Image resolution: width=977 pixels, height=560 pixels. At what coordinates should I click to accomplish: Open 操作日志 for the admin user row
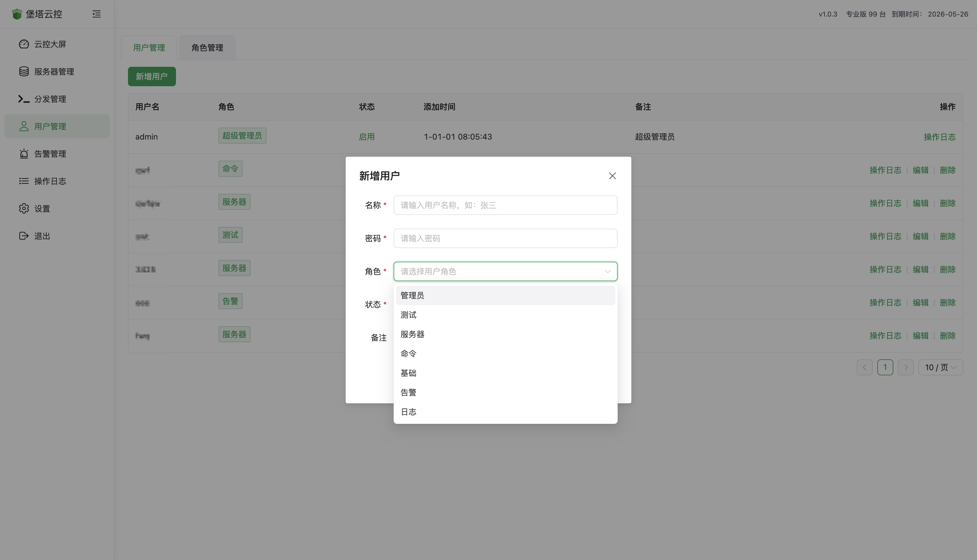(x=940, y=136)
